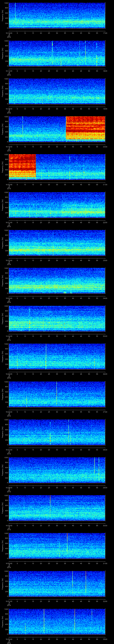Click the 16:28:00 start time label
This screenshot has width=114, height=644.
tap(9, 488)
